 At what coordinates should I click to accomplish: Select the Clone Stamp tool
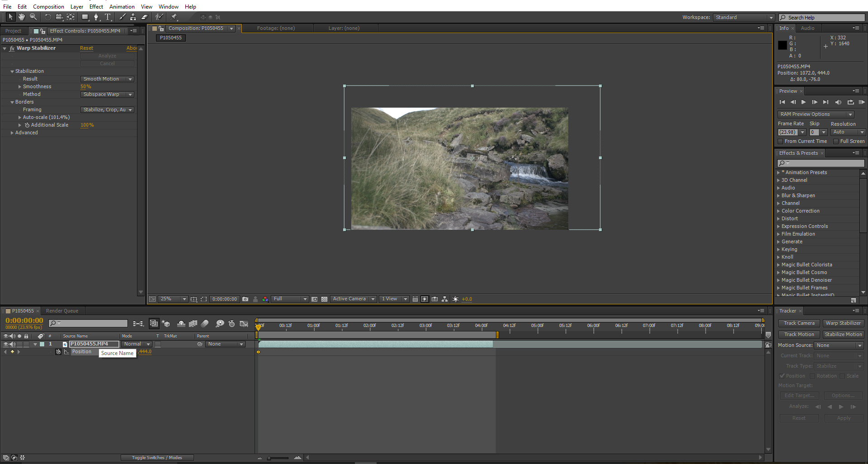pyautogui.click(x=133, y=17)
